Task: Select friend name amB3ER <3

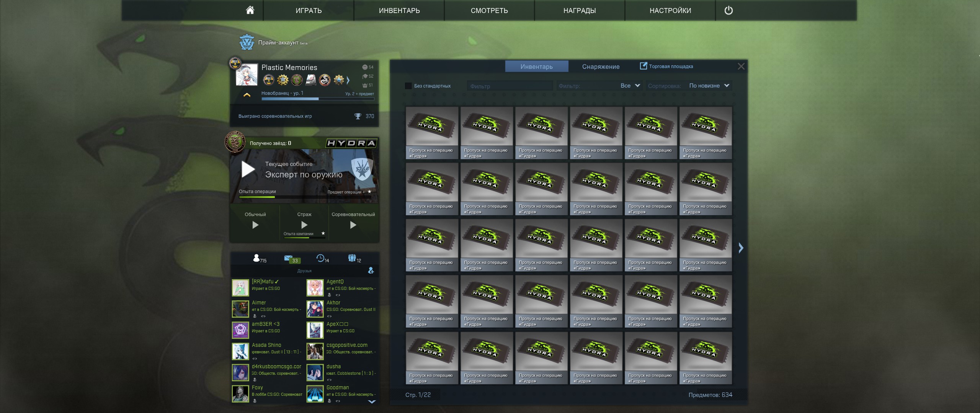Action: [266, 324]
